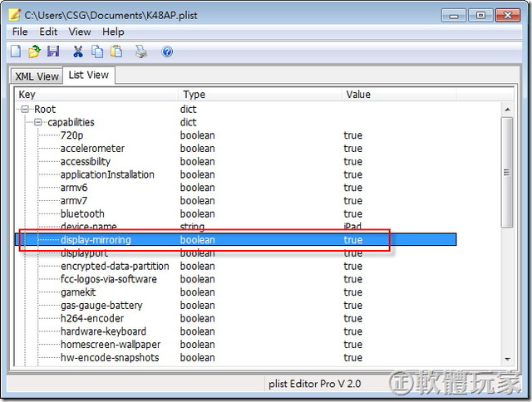532x402 pixels.
Task: Open the View menu
Action: (80, 32)
